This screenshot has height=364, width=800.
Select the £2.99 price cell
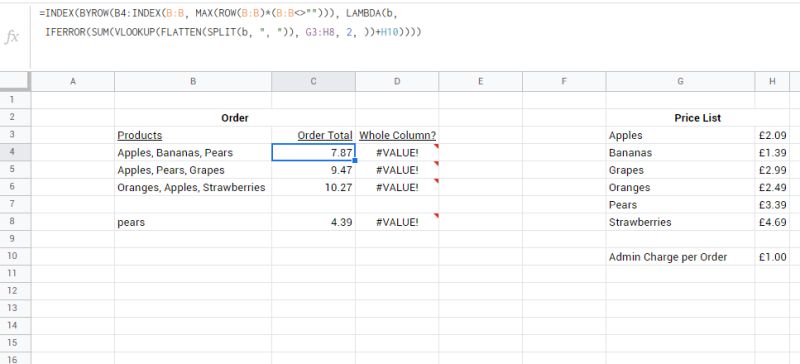tap(772, 169)
